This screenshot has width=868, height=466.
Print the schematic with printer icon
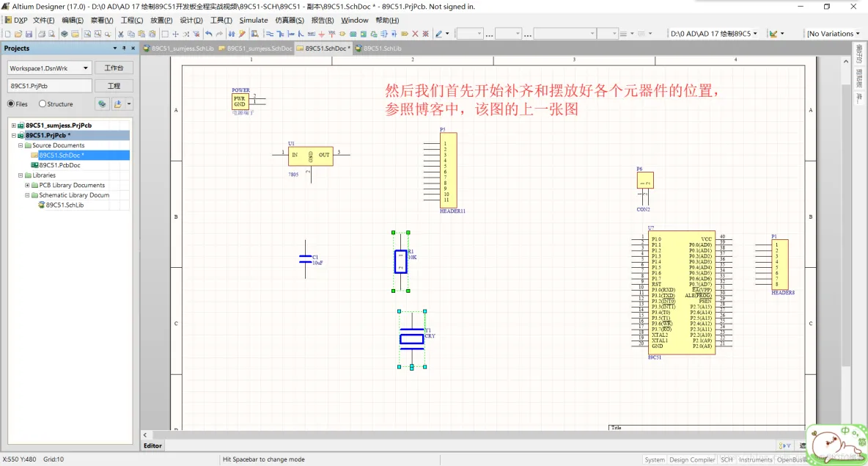coord(42,34)
